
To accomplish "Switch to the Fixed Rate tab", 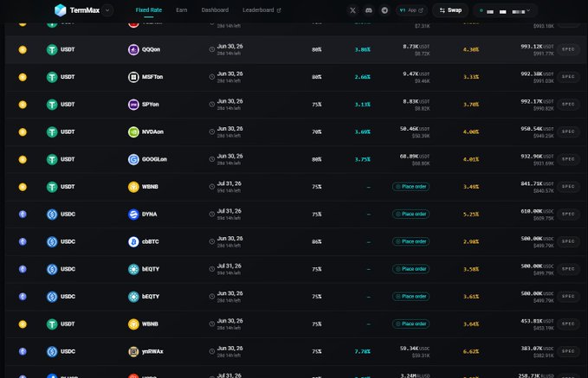I will 148,10.
